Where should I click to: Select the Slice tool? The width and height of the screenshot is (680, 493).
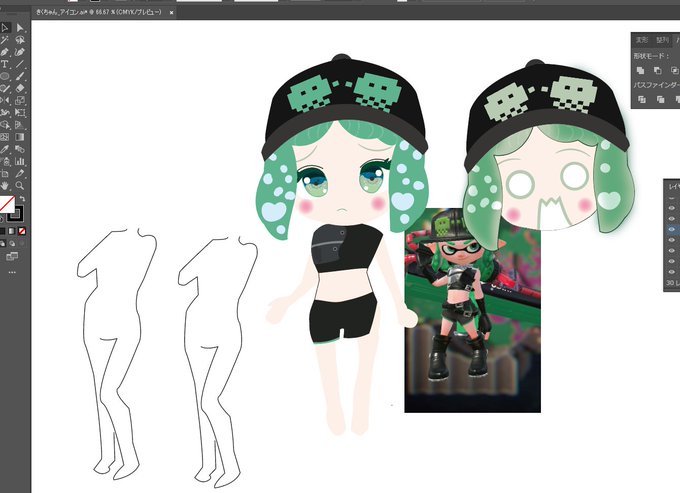pyautogui.click(x=20, y=173)
